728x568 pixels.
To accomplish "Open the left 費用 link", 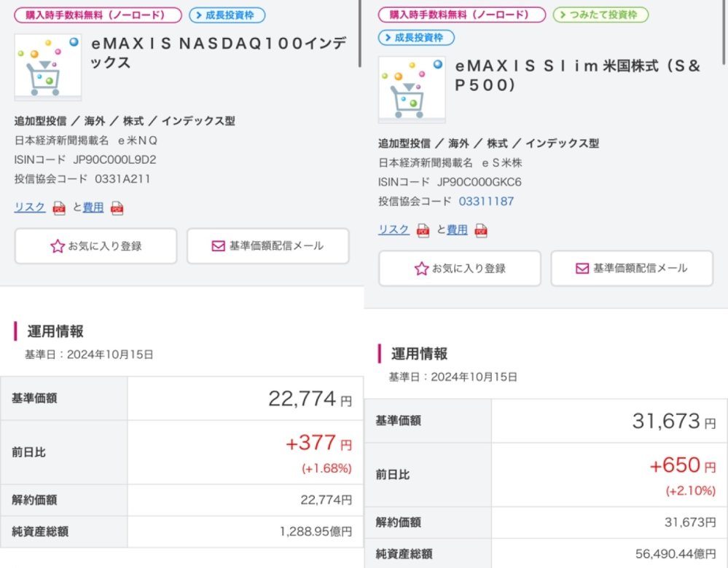I will [93, 208].
